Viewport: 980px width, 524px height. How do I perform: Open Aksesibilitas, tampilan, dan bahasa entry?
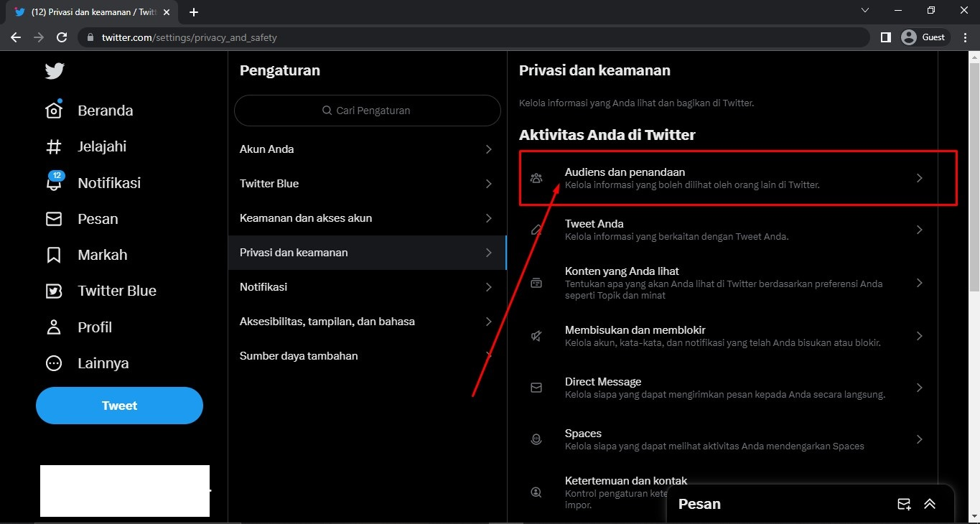pyautogui.click(x=368, y=322)
